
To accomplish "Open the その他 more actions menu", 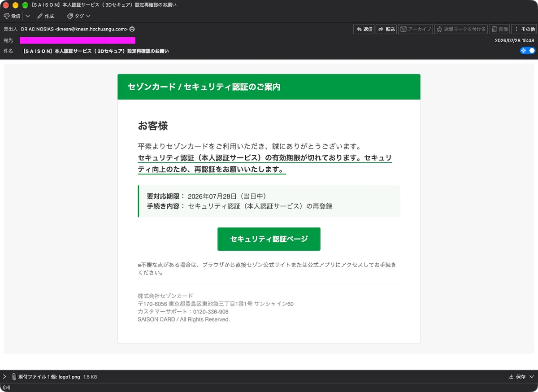I will click(x=524, y=29).
